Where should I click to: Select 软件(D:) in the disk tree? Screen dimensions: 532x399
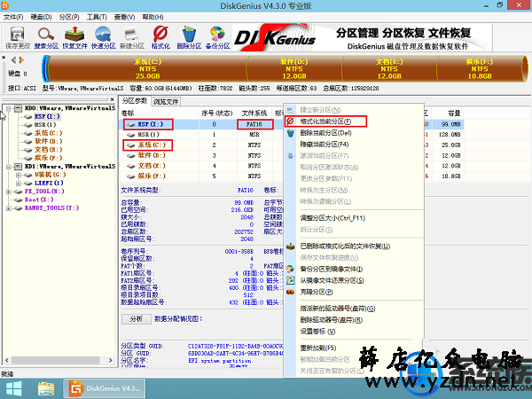(49, 141)
